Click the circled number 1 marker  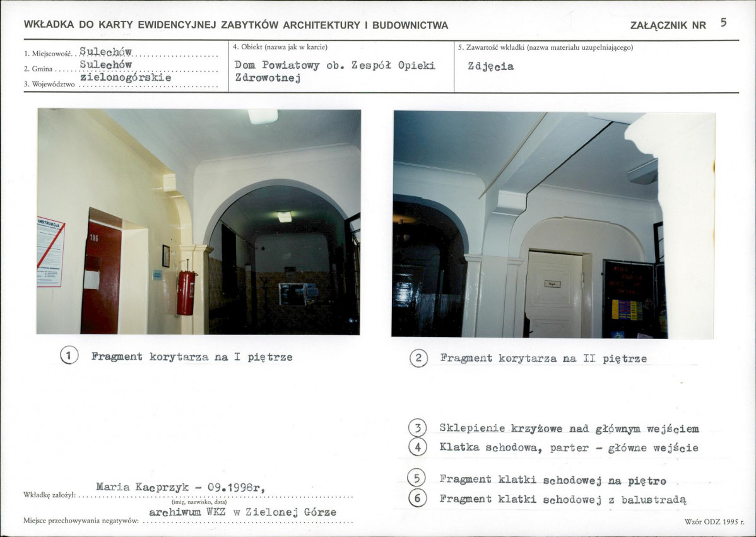tap(69, 356)
